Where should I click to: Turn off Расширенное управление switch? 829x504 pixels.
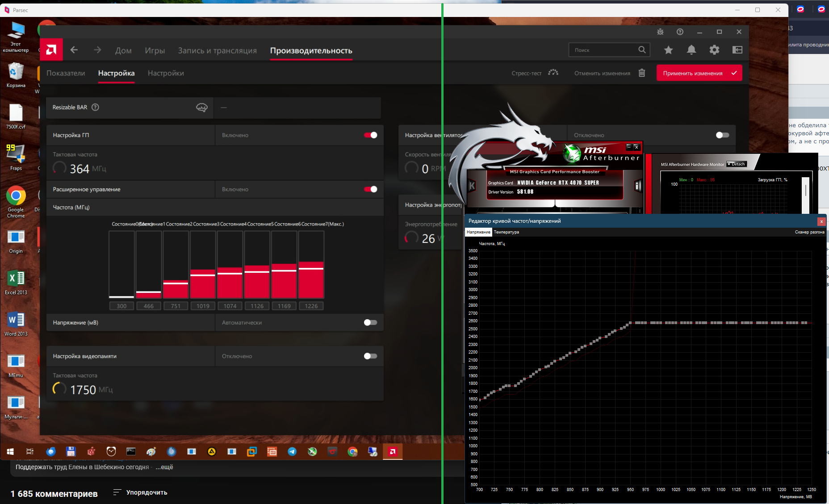371,189
